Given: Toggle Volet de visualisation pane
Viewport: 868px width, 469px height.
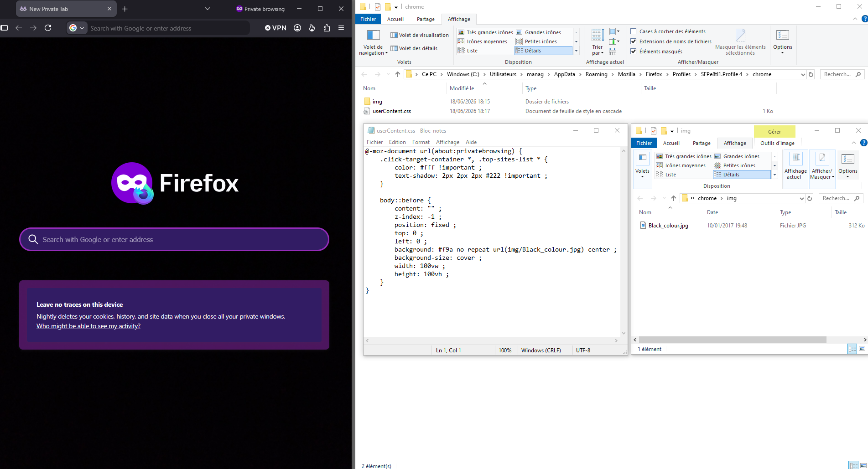Looking at the screenshot, I should [x=420, y=35].
